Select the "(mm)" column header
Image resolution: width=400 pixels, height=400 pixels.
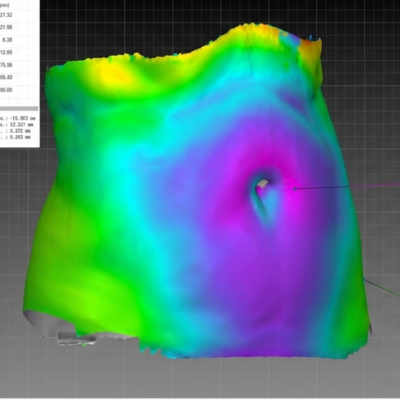pyautogui.click(x=5, y=5)
